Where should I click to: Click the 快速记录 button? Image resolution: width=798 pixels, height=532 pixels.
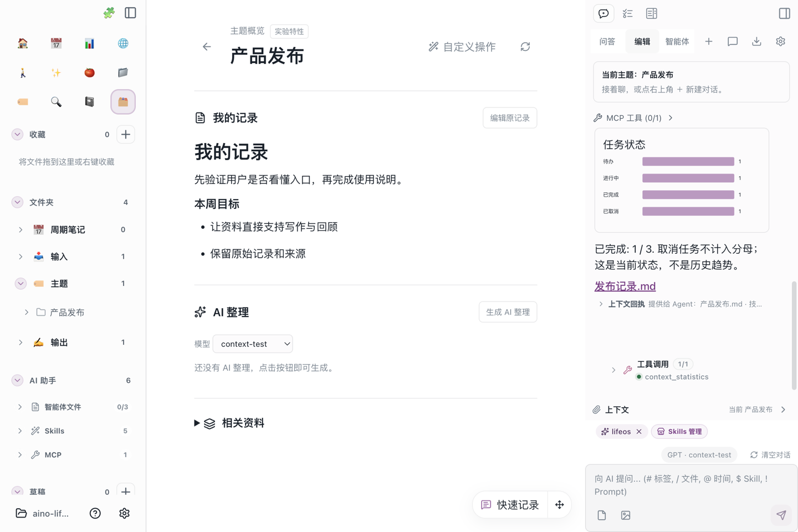pos(510,505)
